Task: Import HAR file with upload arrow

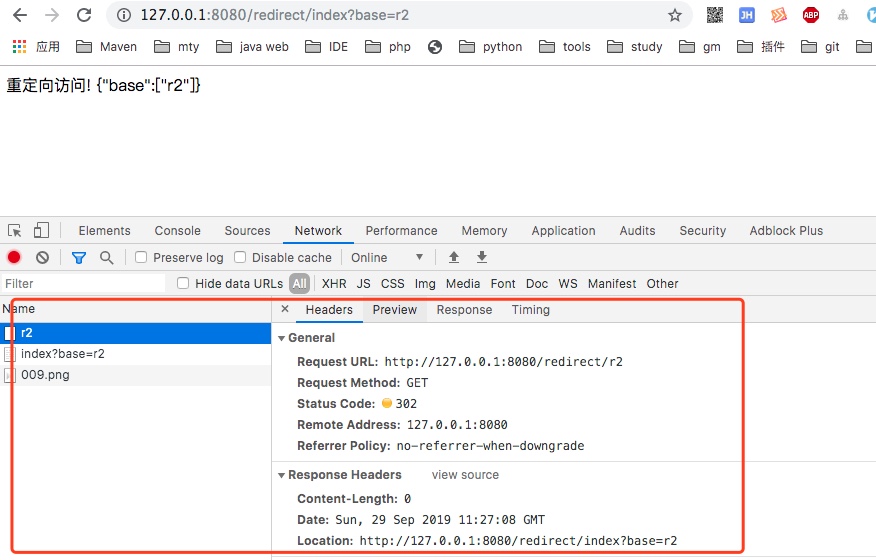Action: pos(454,257)
